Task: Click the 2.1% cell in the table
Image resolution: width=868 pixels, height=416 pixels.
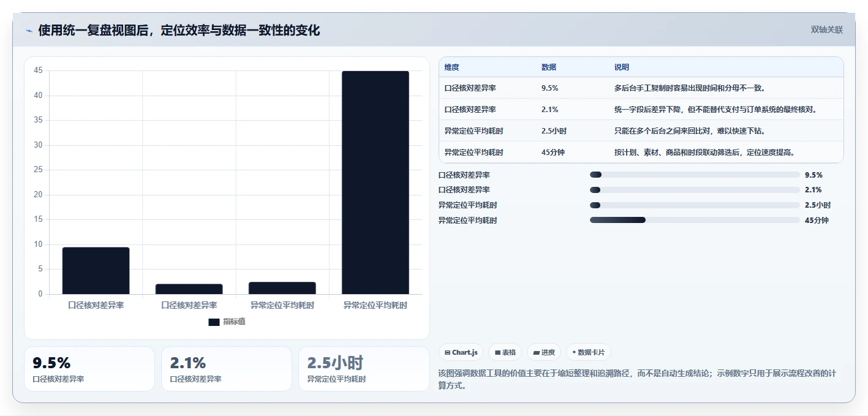Action: coord(549,110)
